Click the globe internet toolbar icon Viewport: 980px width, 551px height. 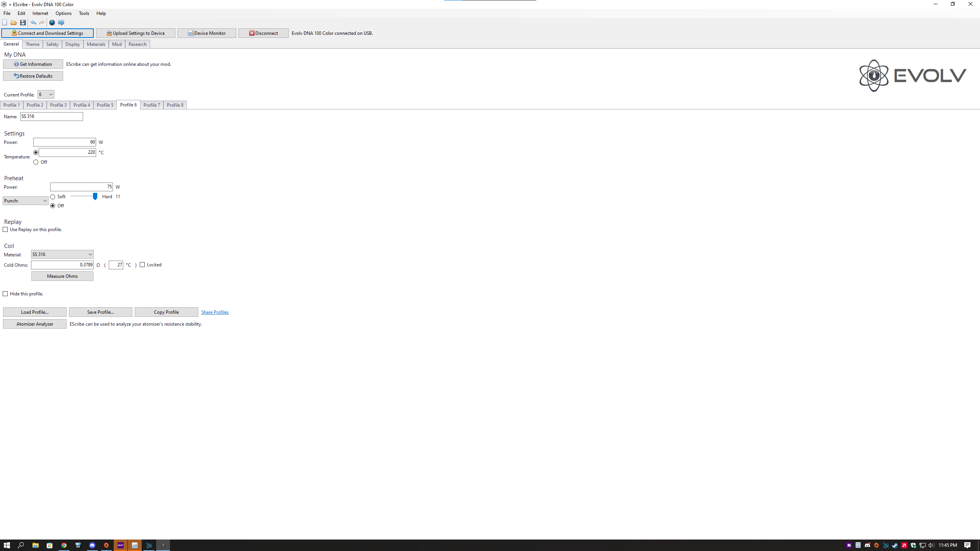point(52,23)
